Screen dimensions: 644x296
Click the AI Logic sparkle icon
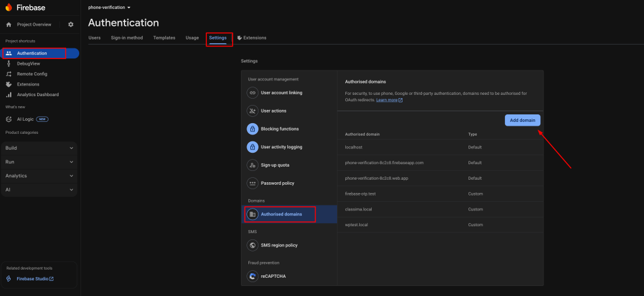tap(9, 119)
